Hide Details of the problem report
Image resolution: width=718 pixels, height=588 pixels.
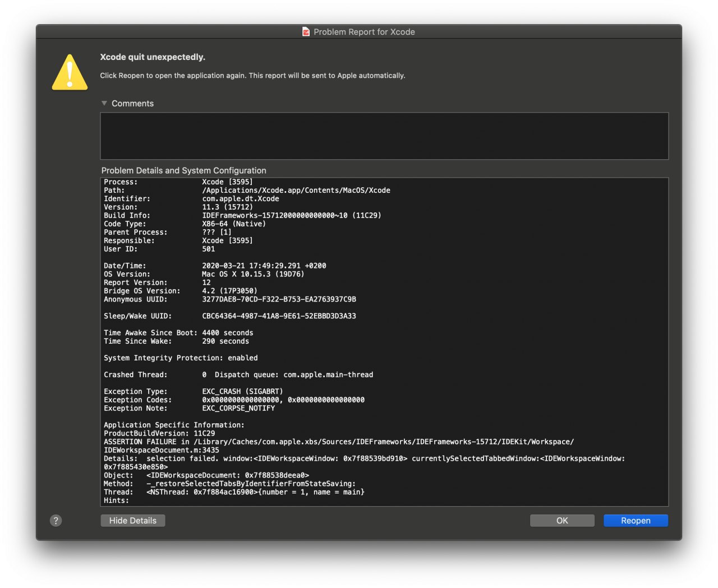tap(133, 521)
